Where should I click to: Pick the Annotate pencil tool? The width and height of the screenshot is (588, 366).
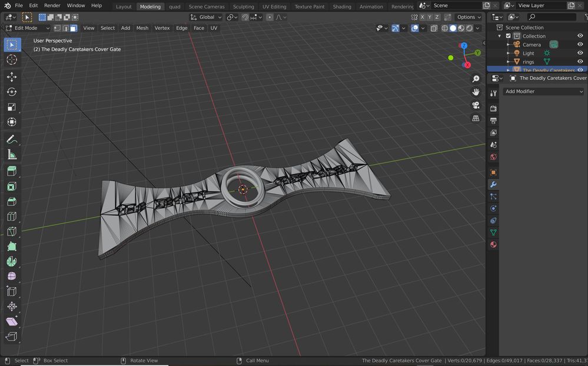[11, 140]
